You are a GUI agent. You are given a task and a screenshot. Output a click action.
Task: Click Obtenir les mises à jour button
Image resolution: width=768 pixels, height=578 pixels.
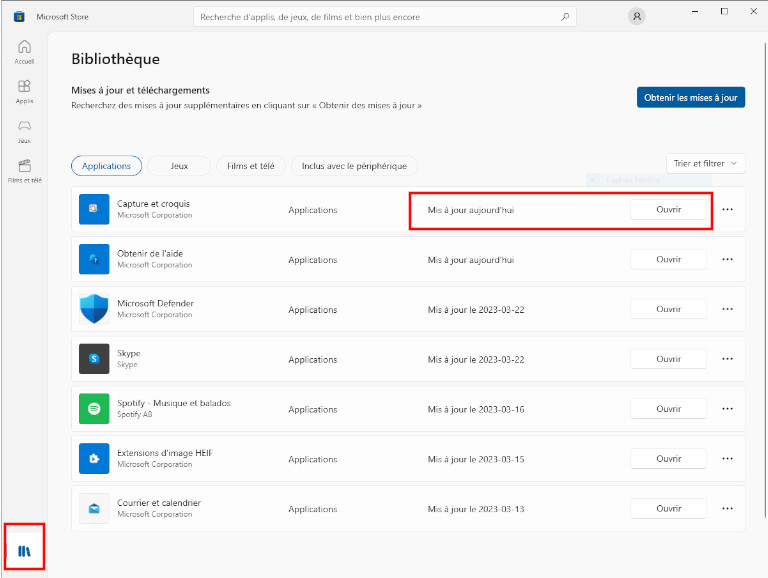(x=691, y=97)
